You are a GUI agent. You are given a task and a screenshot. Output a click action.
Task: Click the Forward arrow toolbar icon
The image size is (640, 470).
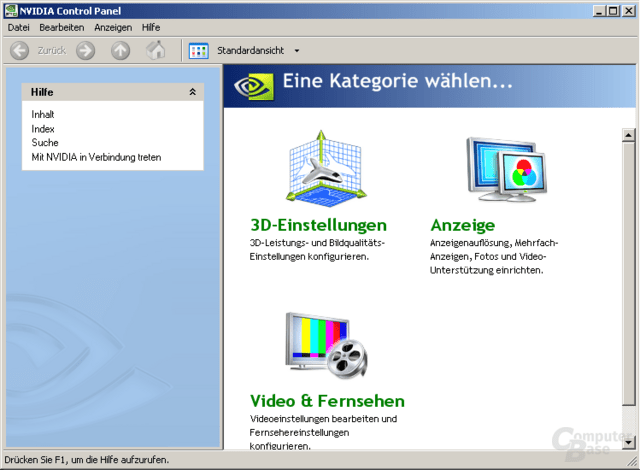(x=85, y=51)
